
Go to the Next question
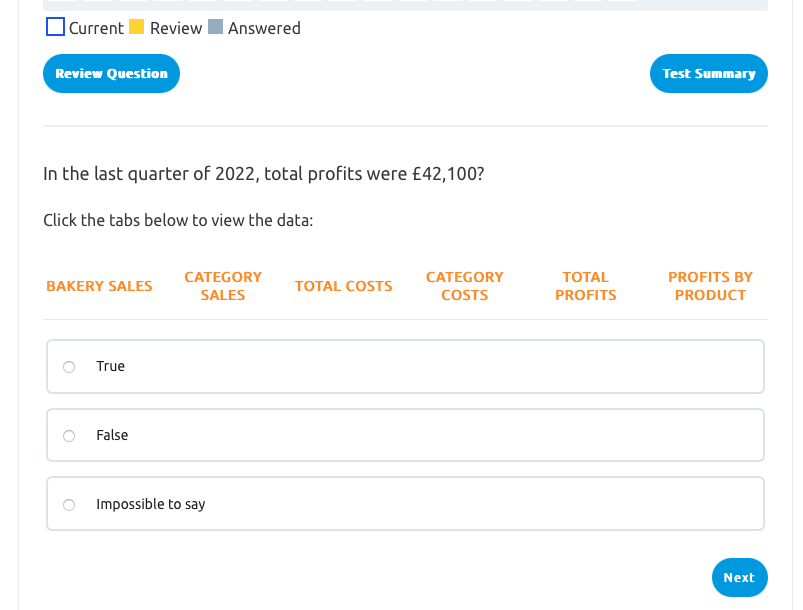pos(739,578)
